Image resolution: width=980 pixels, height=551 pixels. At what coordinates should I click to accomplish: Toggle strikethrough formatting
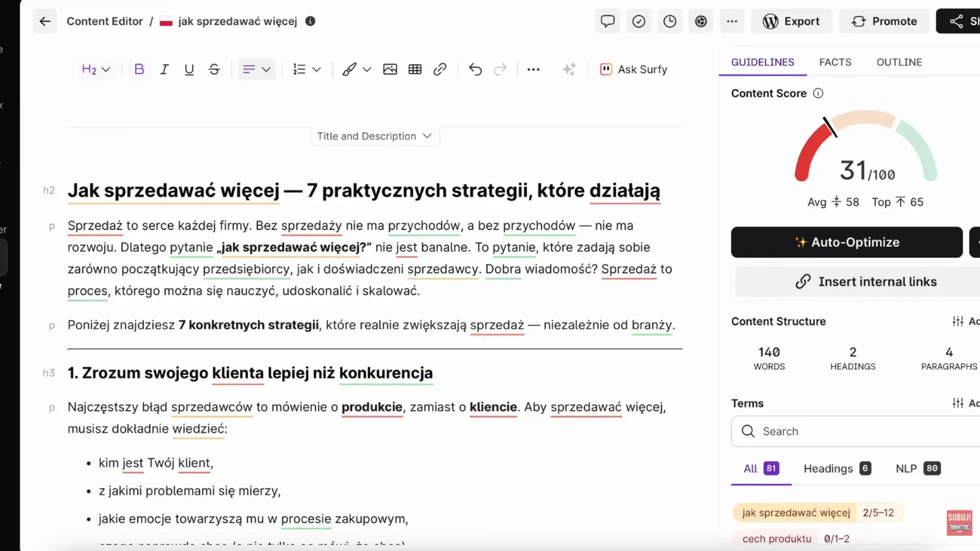(214, 69)
